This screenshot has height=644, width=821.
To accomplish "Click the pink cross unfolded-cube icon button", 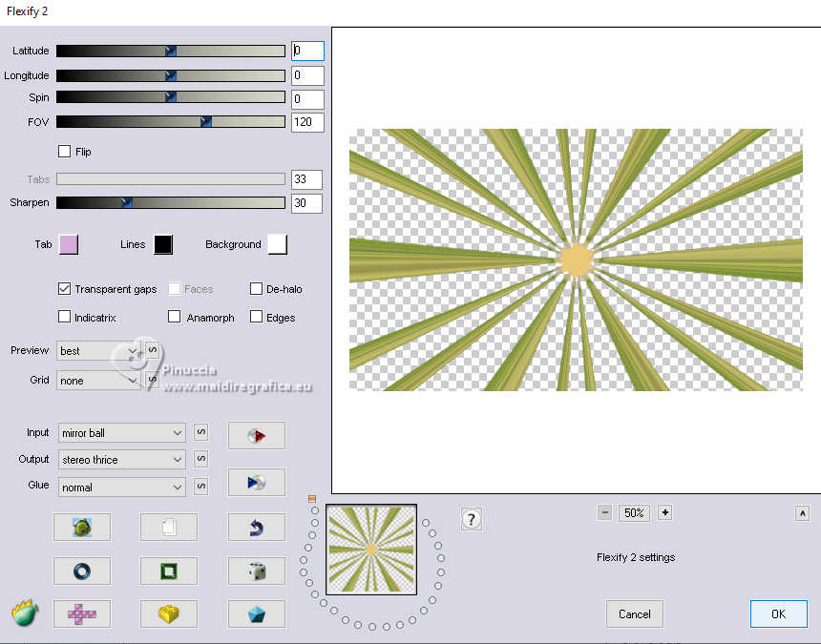I will pos(82,613).
